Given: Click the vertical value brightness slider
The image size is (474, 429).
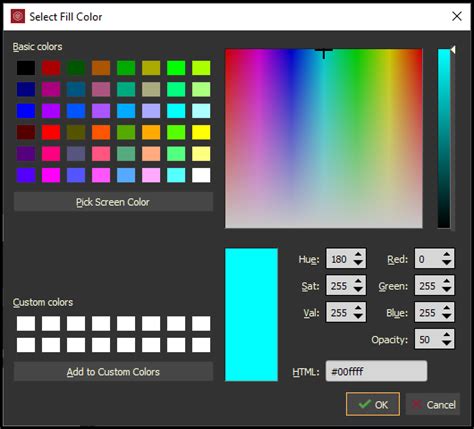Looking at the screenshot, I should 444,138.
